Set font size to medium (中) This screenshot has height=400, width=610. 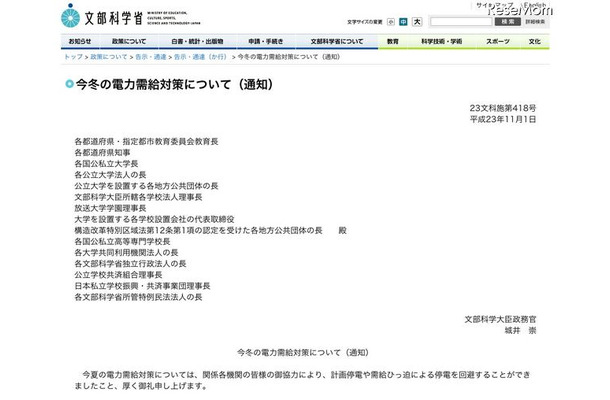pos(403,22)
